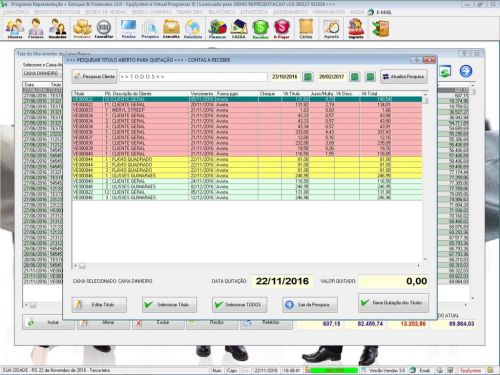Screen dimensions: 500x375
Task: Click the client filter field showing TODOS
Action: tap(193, 77)
